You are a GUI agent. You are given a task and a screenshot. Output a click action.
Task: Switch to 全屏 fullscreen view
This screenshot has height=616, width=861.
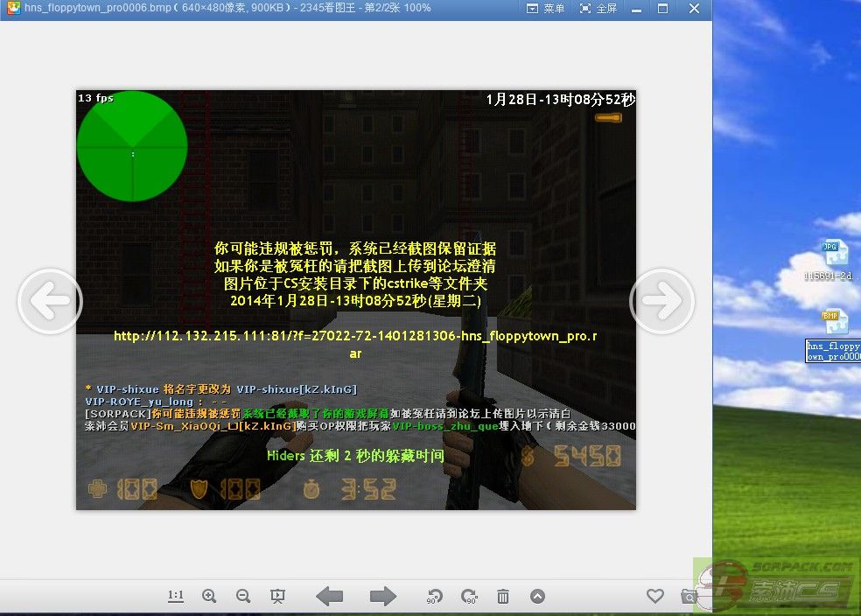[598, 8]
